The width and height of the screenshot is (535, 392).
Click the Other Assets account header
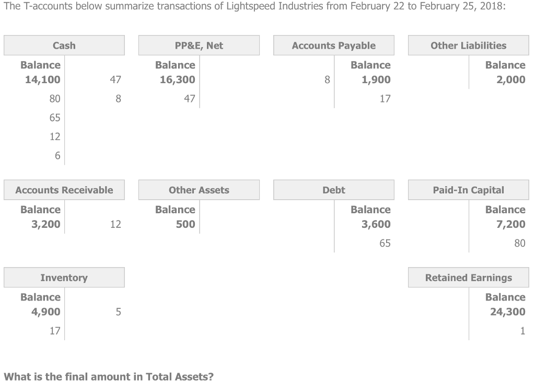(x=199, y=190)
